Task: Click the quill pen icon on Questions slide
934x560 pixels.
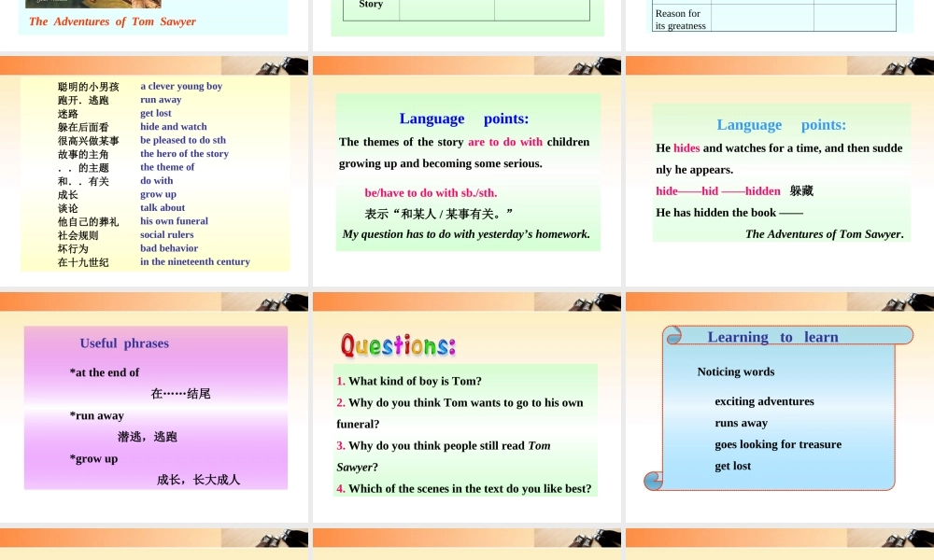Action: point(590,302)
